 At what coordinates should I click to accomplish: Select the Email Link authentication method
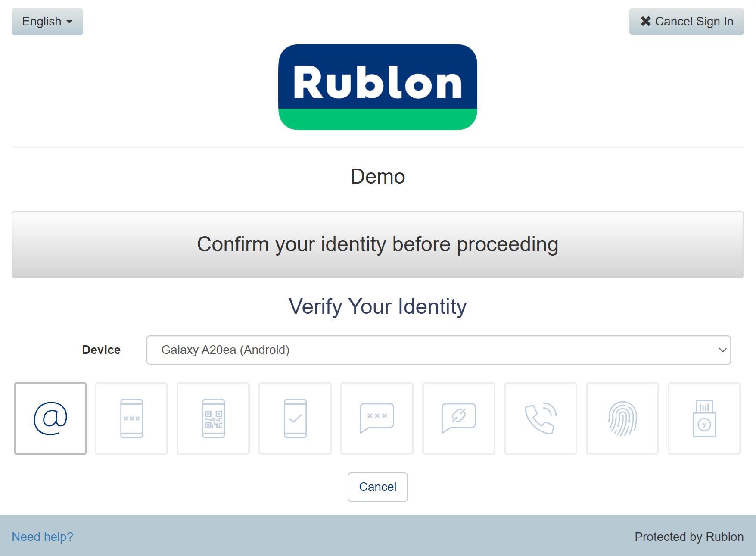coord(50,418)
